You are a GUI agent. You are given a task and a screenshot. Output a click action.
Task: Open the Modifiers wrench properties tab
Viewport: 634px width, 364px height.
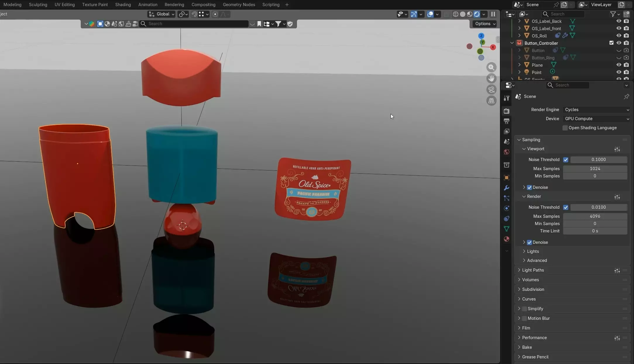(506, 188)
